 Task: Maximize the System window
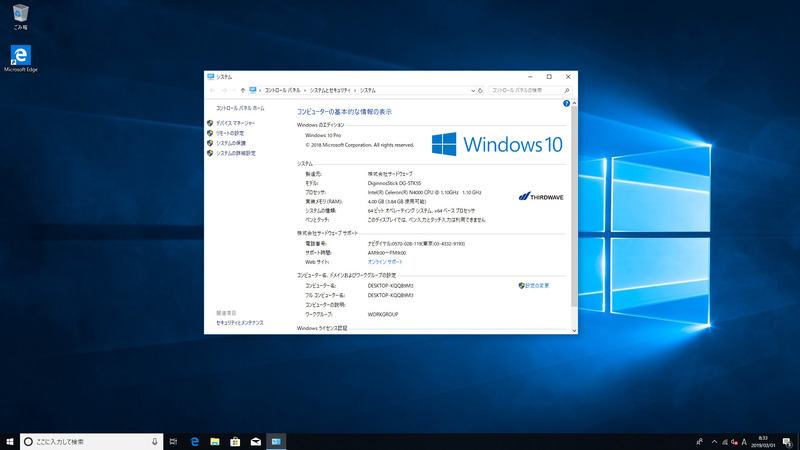pyautogui.click(x=549, y=77)
